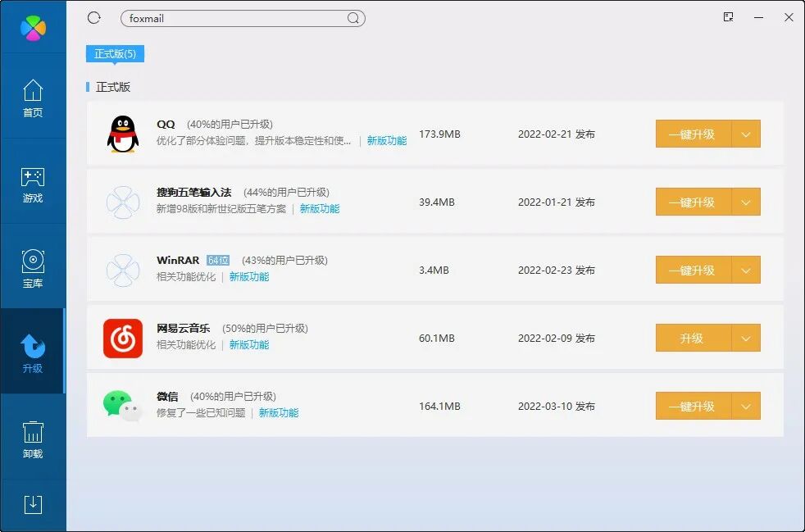The width and height of the screenshot is (805, 532).
Task: Click the QQ software name
Action: 166,125
